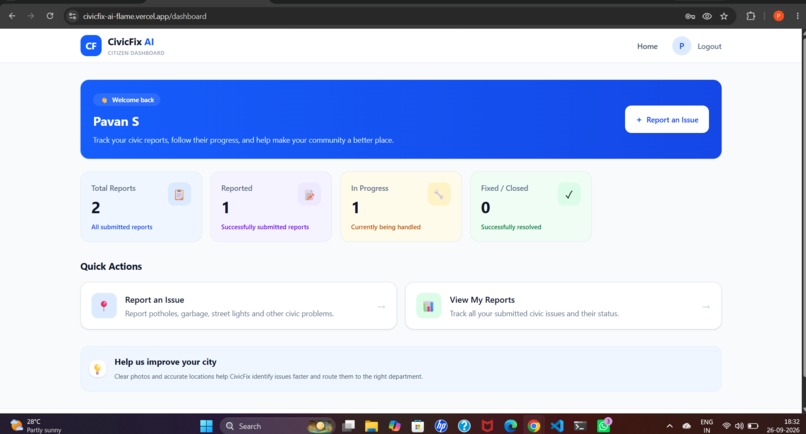The image size is (806, 434).
Task: Click the ENG IN language indicator
Action: point(707,426)
